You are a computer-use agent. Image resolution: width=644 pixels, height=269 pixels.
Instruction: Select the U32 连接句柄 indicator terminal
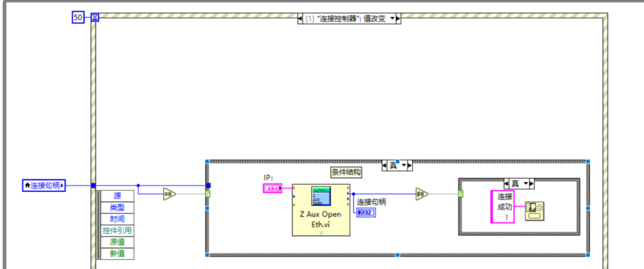pyautogui.click(x=366, y=213)
